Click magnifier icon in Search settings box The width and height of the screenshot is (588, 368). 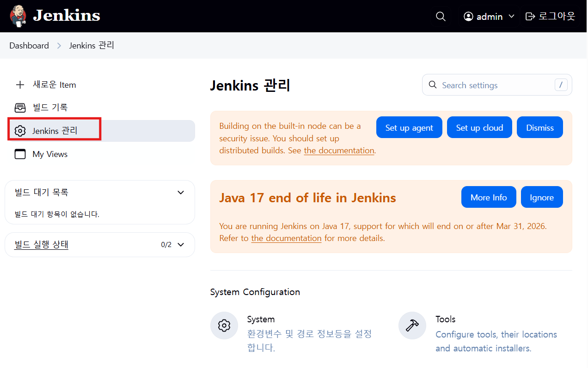(433, 85)
